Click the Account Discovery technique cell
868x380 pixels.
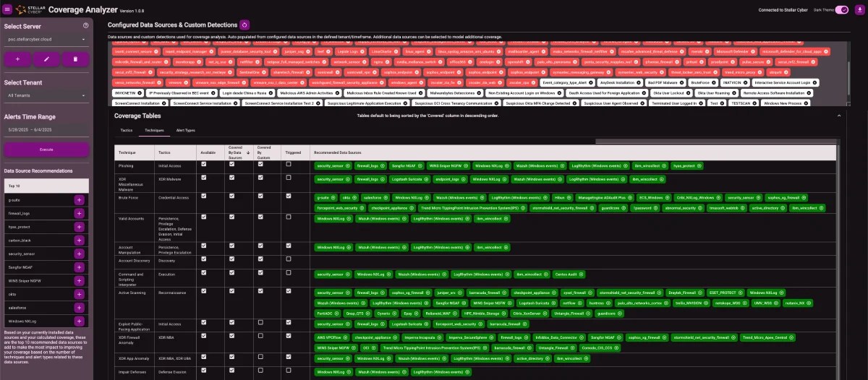(135, 261)
